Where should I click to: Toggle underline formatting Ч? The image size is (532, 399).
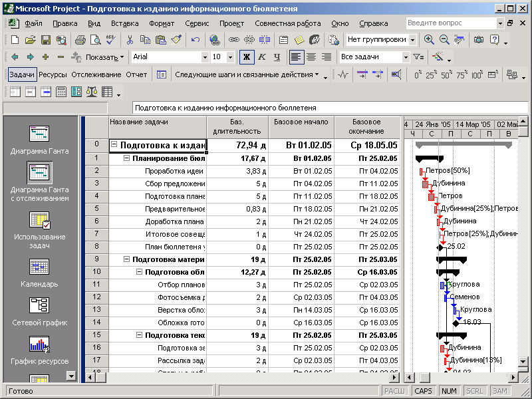(277, 57)
